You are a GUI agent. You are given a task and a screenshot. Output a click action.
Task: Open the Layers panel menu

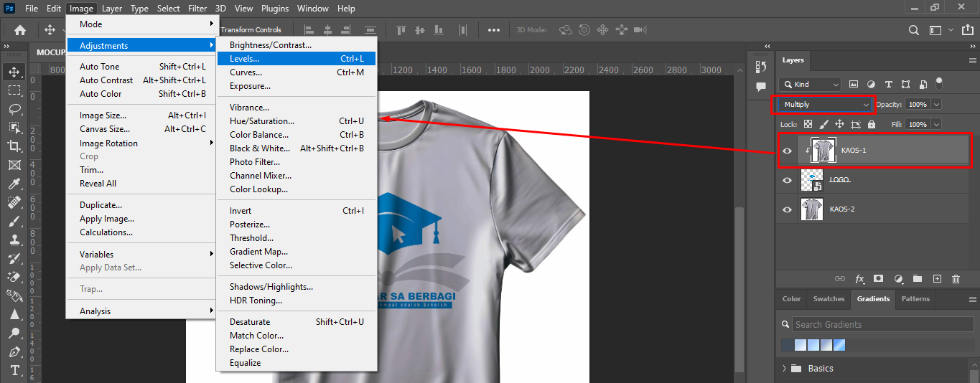click(973, 60)
